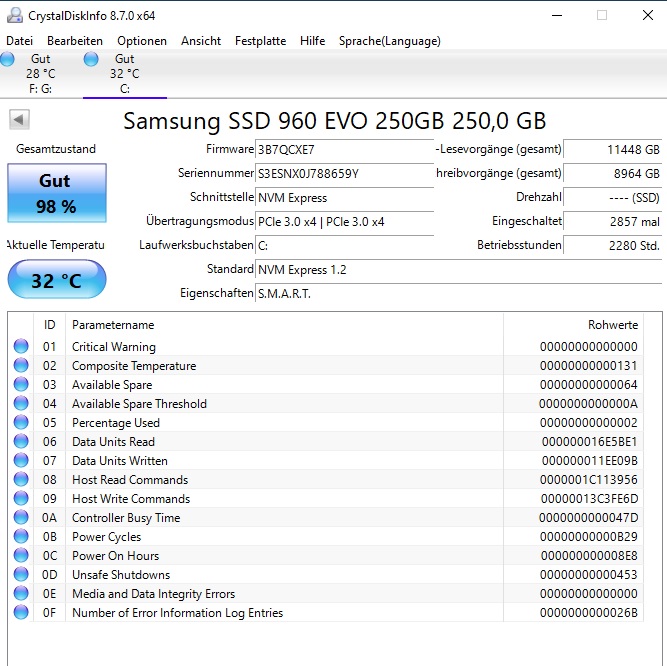
Task: Click the total reads value 11448 GB
Action: click(x=613, y=150)
